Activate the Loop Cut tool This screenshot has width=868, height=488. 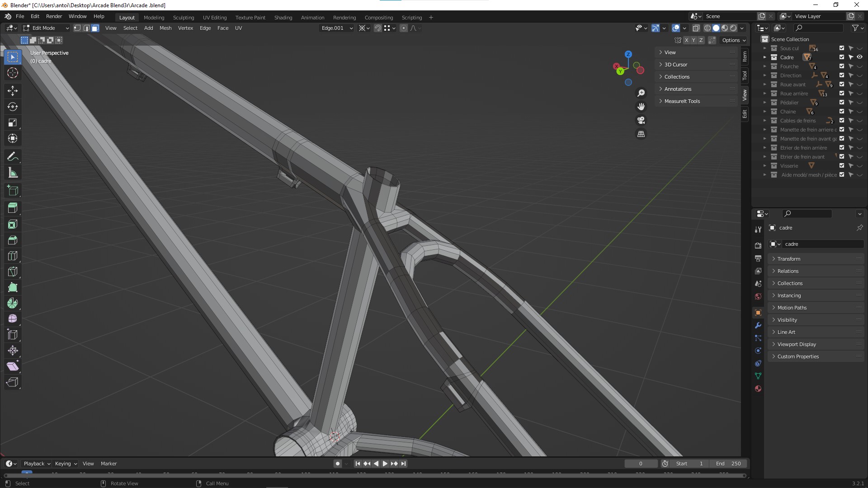click(13, 256)
